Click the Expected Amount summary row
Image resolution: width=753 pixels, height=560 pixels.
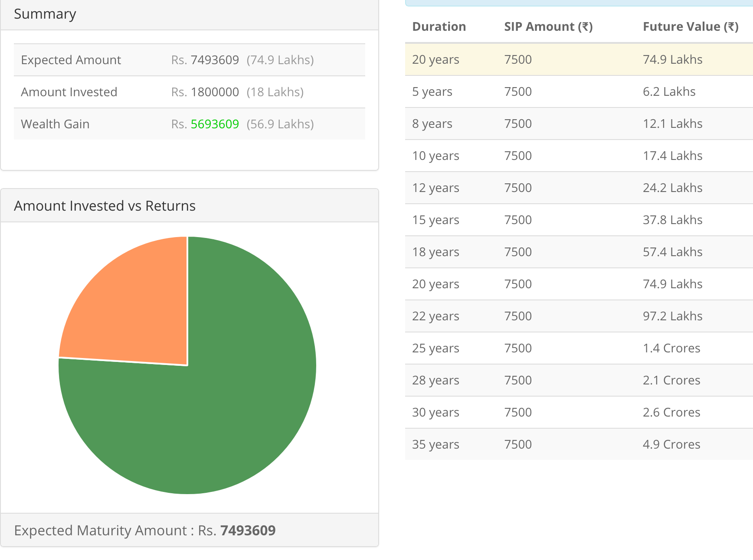point(189,60)
